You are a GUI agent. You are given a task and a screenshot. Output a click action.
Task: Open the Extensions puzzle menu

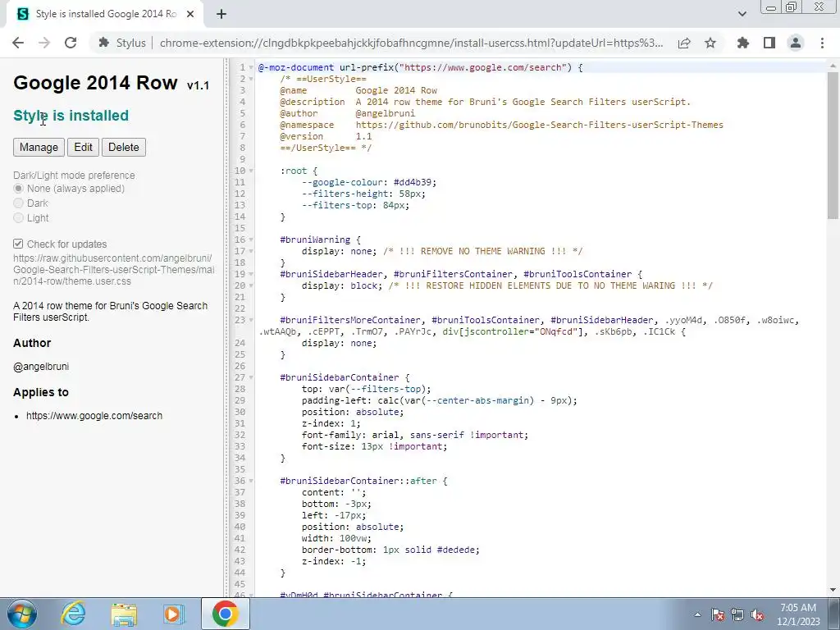point(743,43)
